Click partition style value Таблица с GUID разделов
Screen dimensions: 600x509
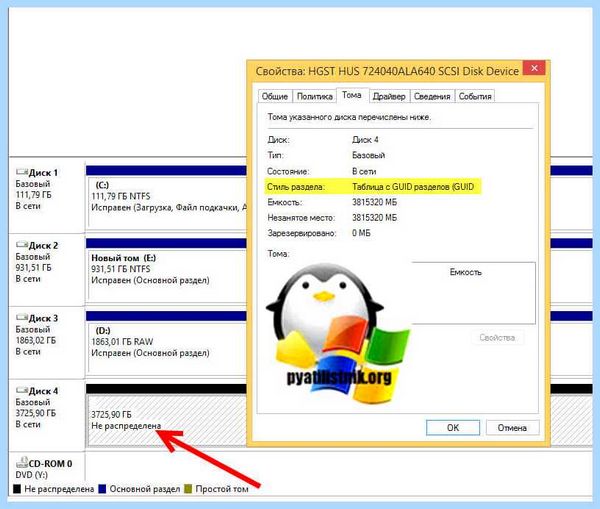tap(413, 187)
